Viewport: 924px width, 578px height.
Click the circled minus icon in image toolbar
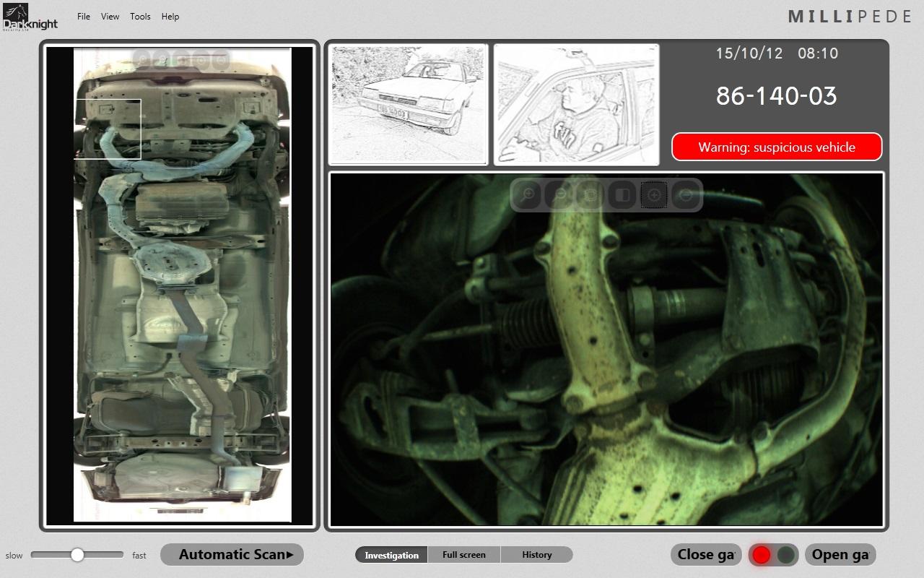coord(686,194)
